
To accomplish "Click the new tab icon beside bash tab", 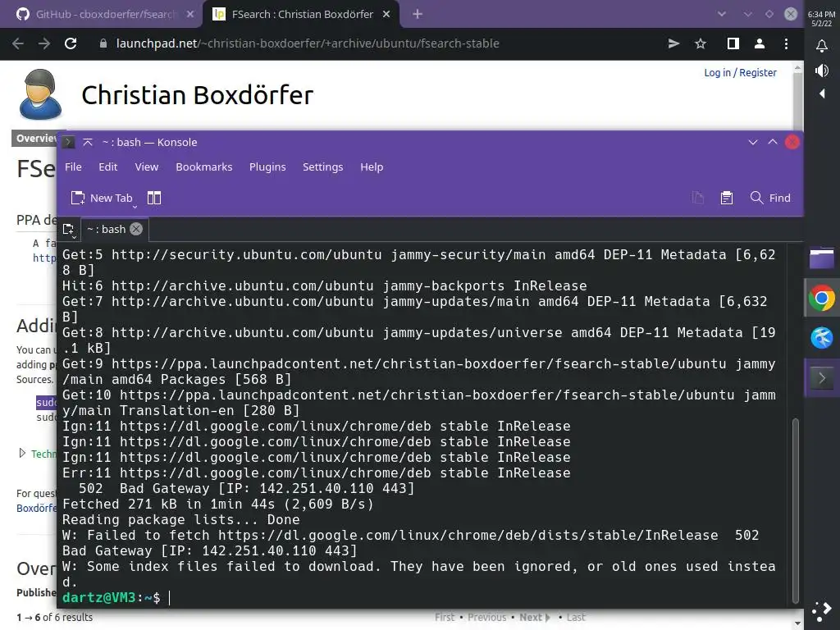I will pos(69,230).
